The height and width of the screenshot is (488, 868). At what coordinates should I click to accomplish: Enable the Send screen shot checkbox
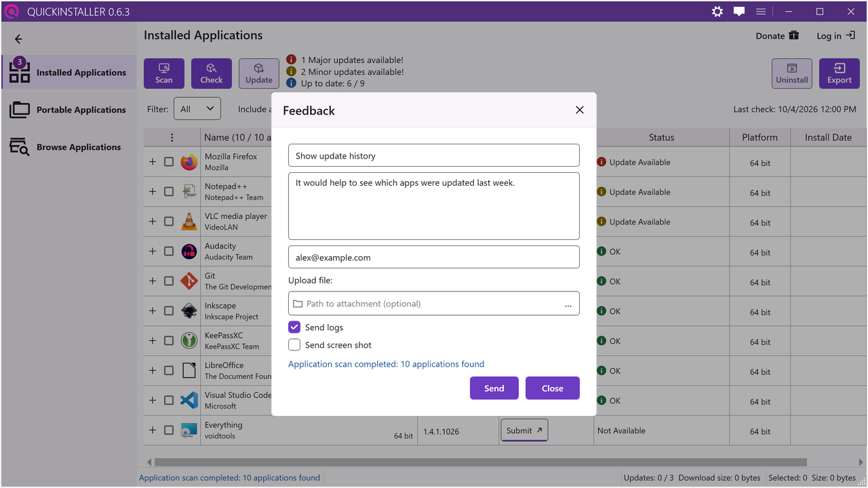coord(294,345)
